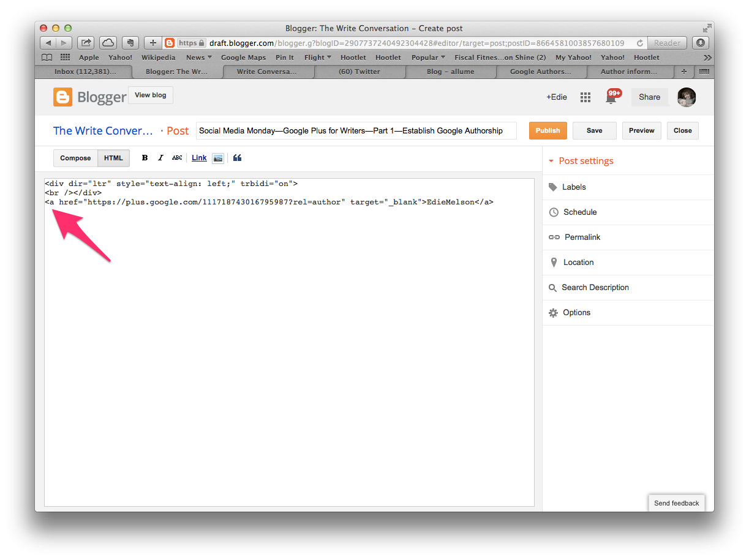
Task: Insert a link via Link button
Action: coord(199,158)
